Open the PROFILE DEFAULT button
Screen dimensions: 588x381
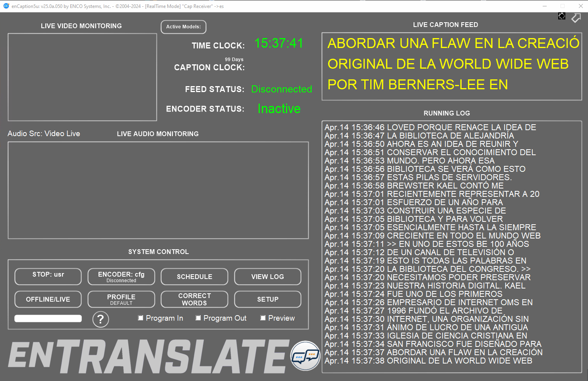pos(121,299)
